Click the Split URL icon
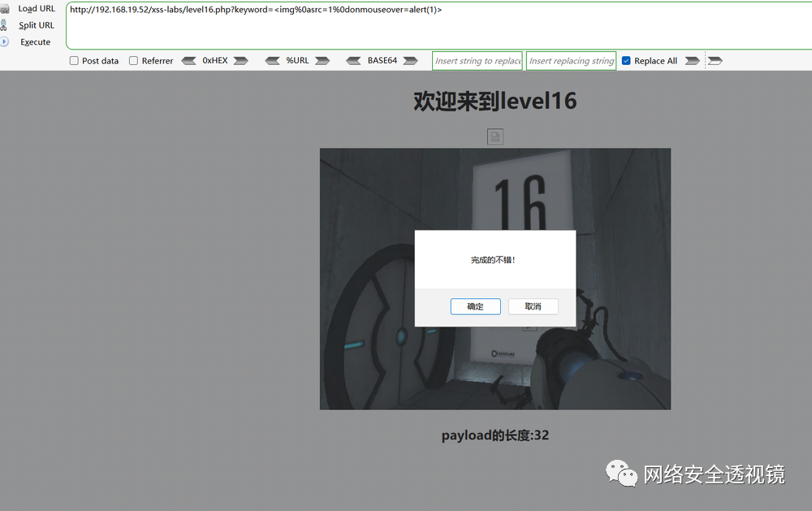 point(3,25)
